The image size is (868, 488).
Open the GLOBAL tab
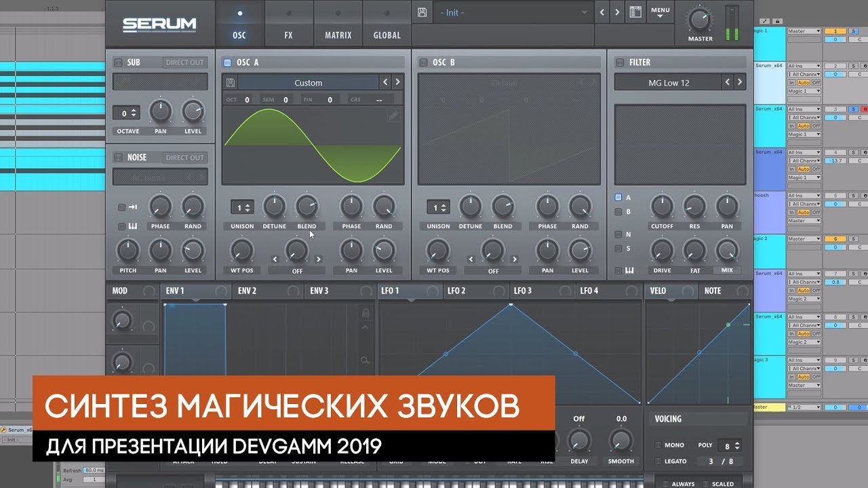point(387,22)
